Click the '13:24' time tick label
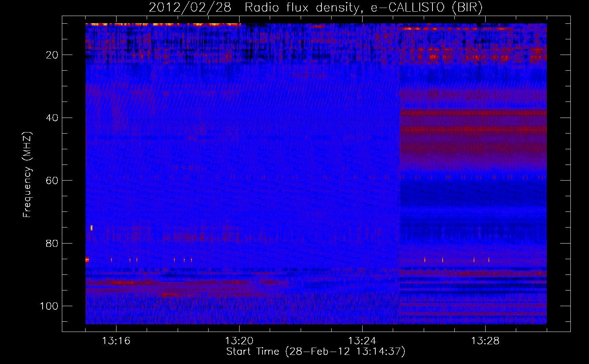Screen dimensions: 589x364 coord(362,341)
